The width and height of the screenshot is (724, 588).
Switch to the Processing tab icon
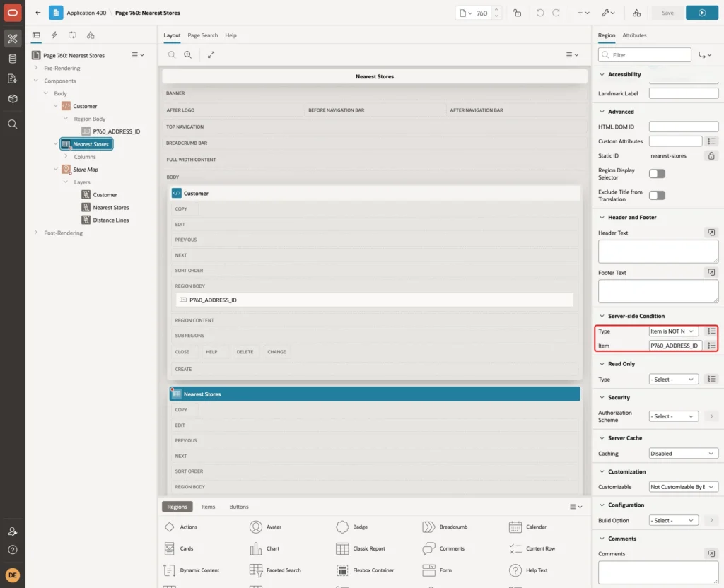point(72,35)
